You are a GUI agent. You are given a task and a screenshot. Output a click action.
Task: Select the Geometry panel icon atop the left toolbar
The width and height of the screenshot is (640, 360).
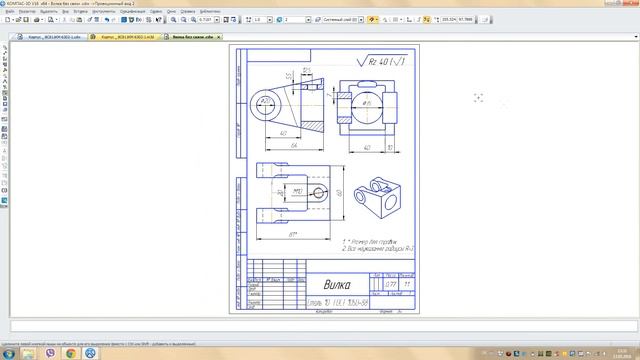click(x=4, y=48)
